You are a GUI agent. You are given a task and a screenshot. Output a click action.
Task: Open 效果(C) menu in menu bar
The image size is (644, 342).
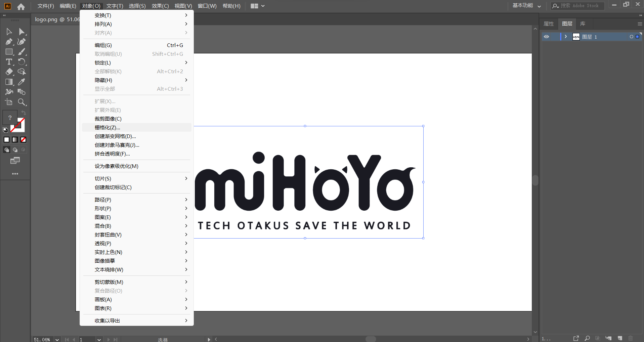click(160, 6)
